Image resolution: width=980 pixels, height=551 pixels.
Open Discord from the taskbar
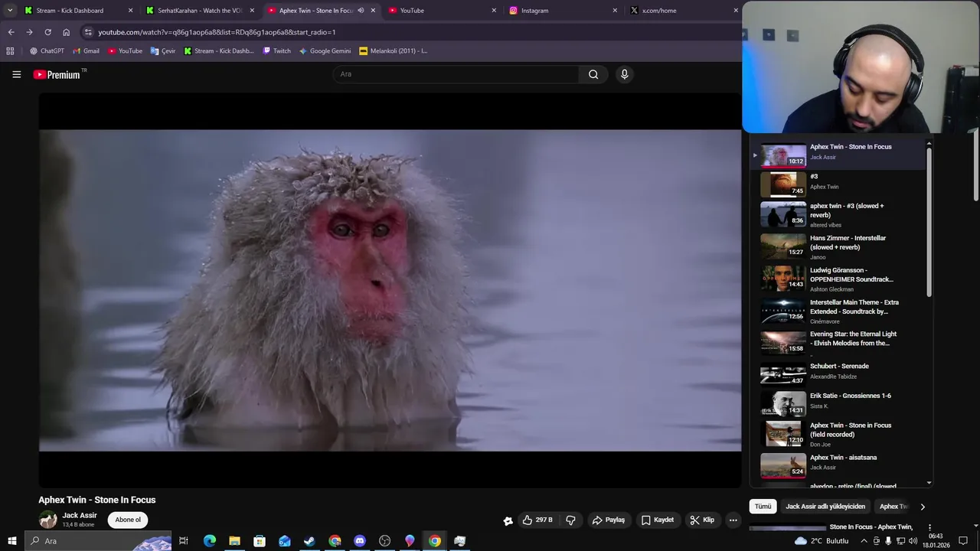360,541
